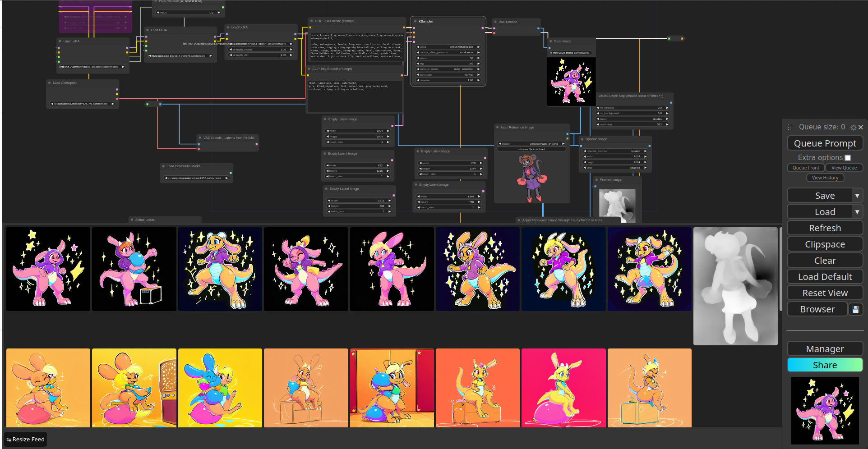Click the Manager button
The image size is (868, 449).
point(825,349)
